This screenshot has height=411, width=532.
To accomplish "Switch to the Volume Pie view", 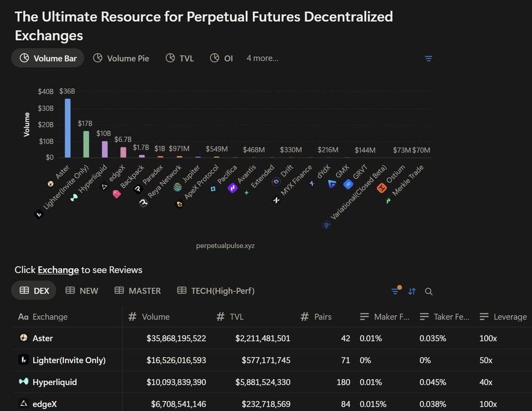I will click(x=121, y=58).
